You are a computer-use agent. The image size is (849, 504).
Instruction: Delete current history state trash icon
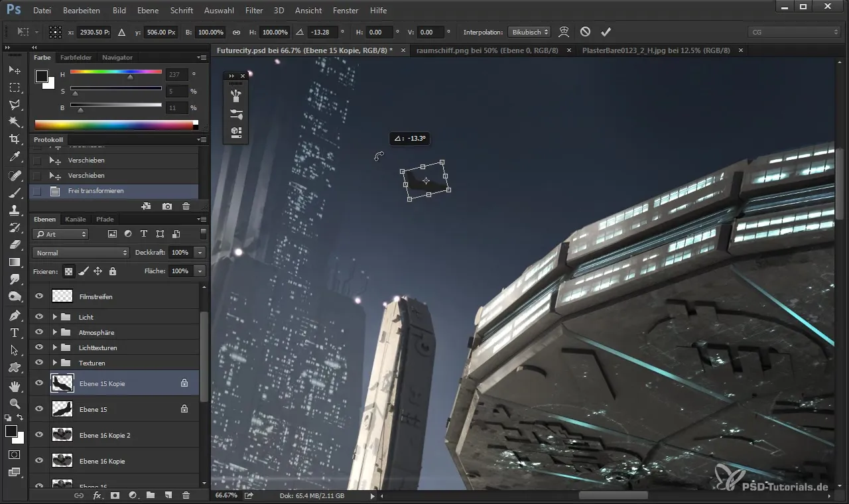tap(186, 207)
